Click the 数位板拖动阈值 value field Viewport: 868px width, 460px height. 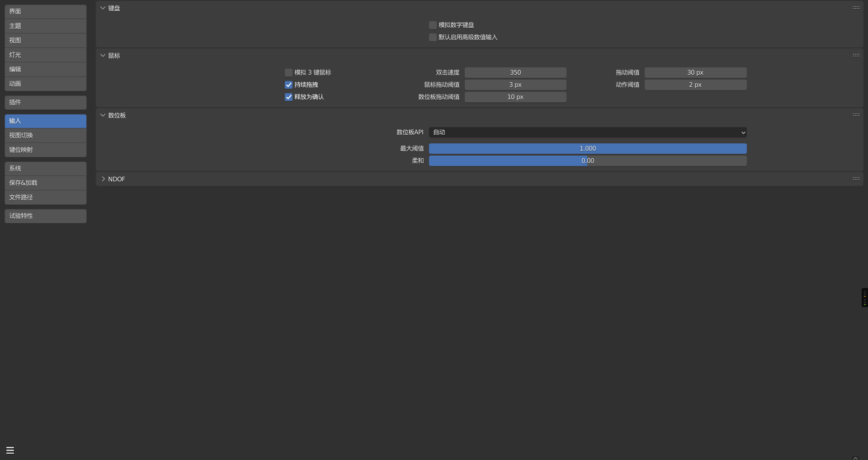[x=515, y=97]
